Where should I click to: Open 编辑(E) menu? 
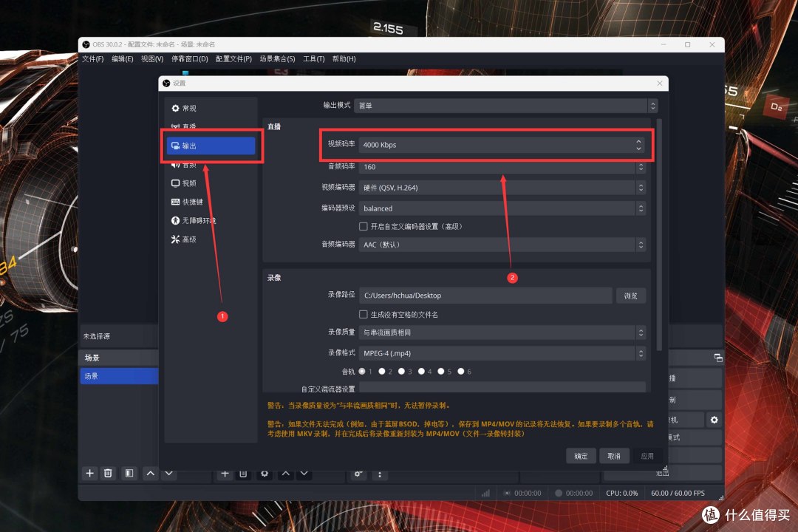tap(122, 59)
